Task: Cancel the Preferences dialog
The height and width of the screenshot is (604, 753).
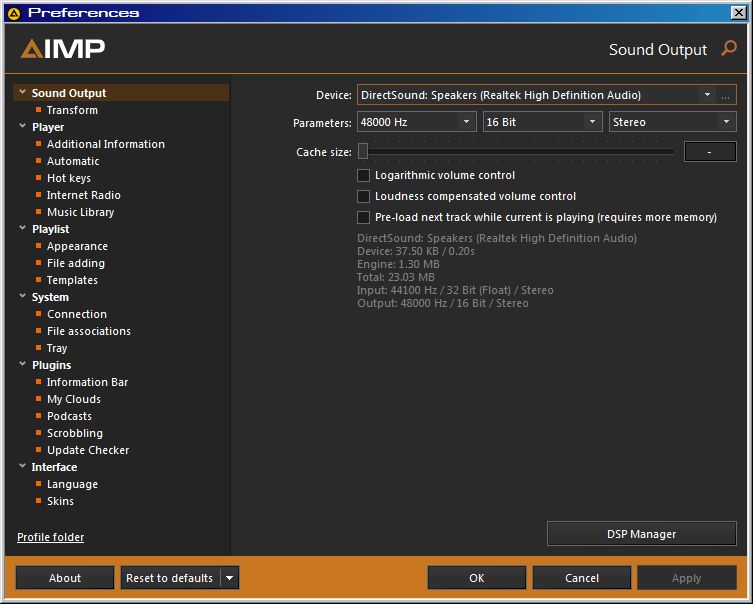Action: (582, 578)
